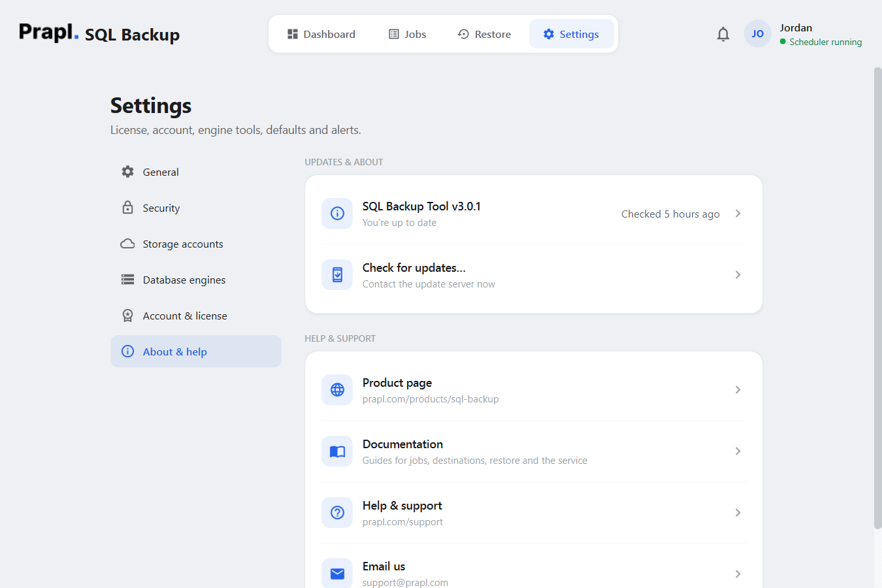Open the Restore tab label
Screen dimensions: 882x588
click(x=493, y=34)
